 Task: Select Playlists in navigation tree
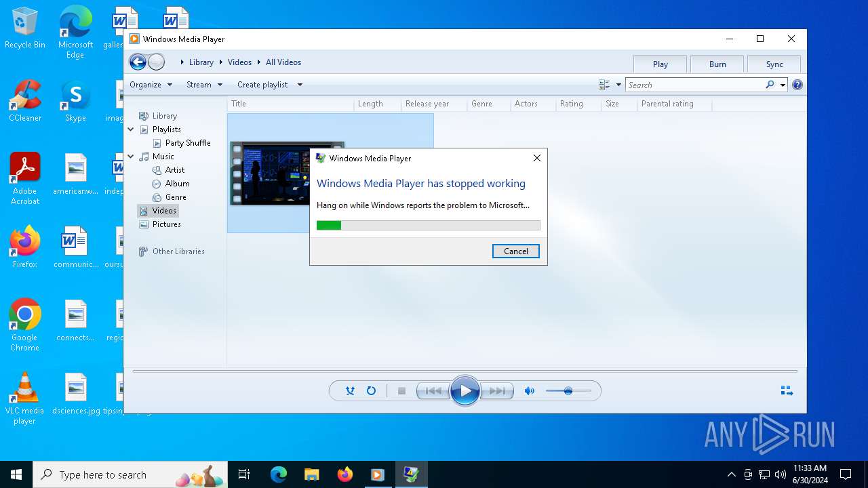coord(166,129)
